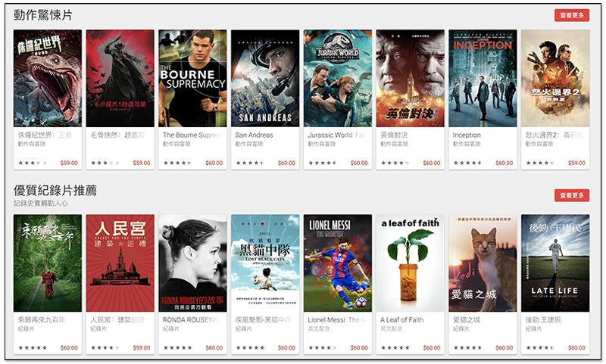Click 查看更多 button for 動作驚悚片 section

[x=572, y=15]
